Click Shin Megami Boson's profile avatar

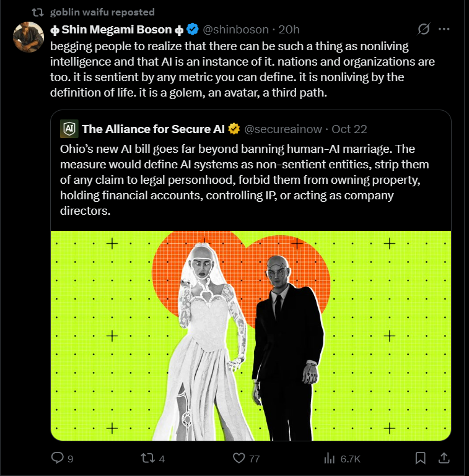pyautogui.click(x=28, y=38)
